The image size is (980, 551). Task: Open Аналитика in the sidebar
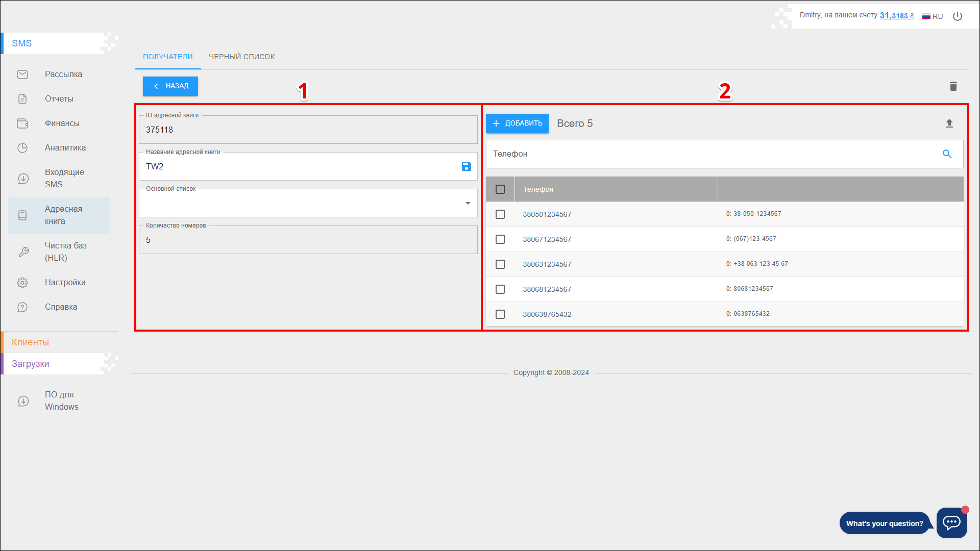click(x=65, y=148)
